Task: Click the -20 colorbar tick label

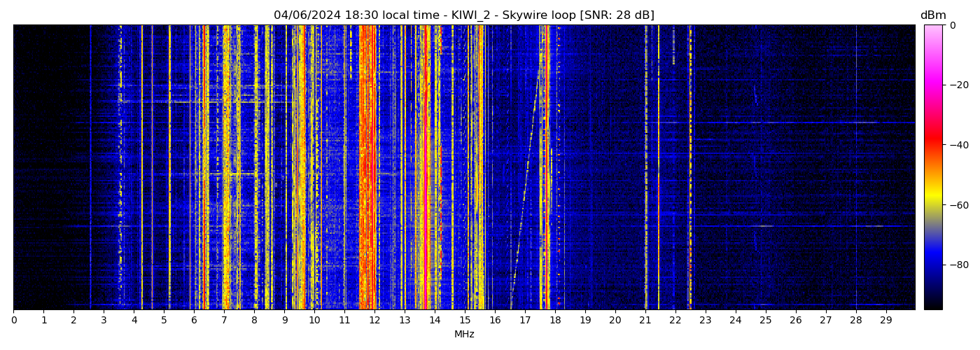Action: [x=958, y=85]
